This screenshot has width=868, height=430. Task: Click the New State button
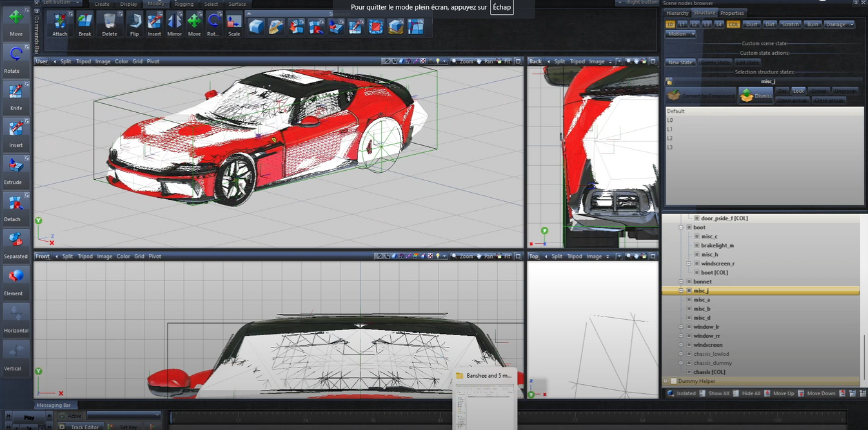(680, 62)
